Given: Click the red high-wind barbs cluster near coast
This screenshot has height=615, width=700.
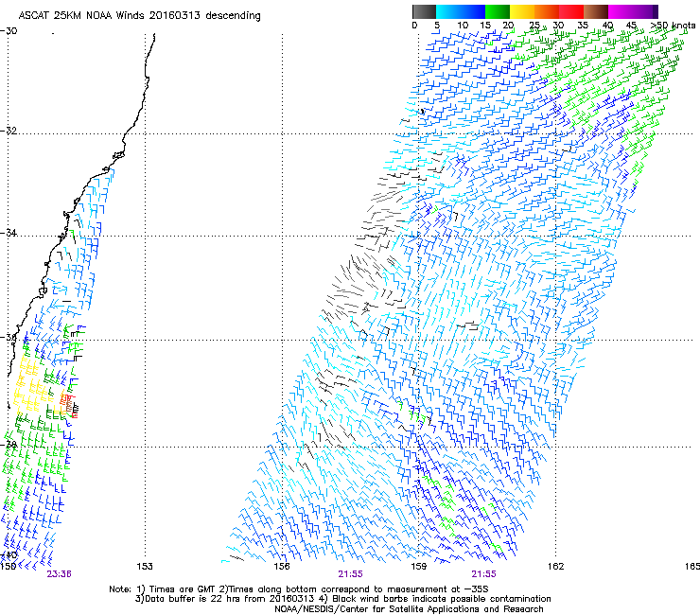Looking at the screenshot, I should click(70, 405).
